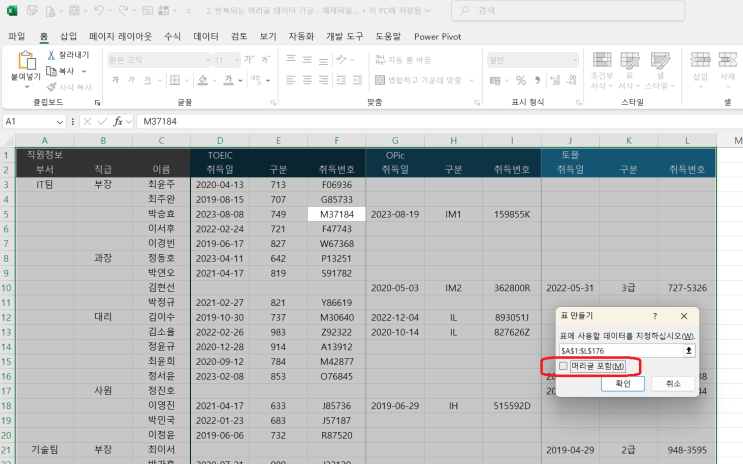Click the bottom align icon
Viewport: 743px width, 464px height.
click(323, 60)
